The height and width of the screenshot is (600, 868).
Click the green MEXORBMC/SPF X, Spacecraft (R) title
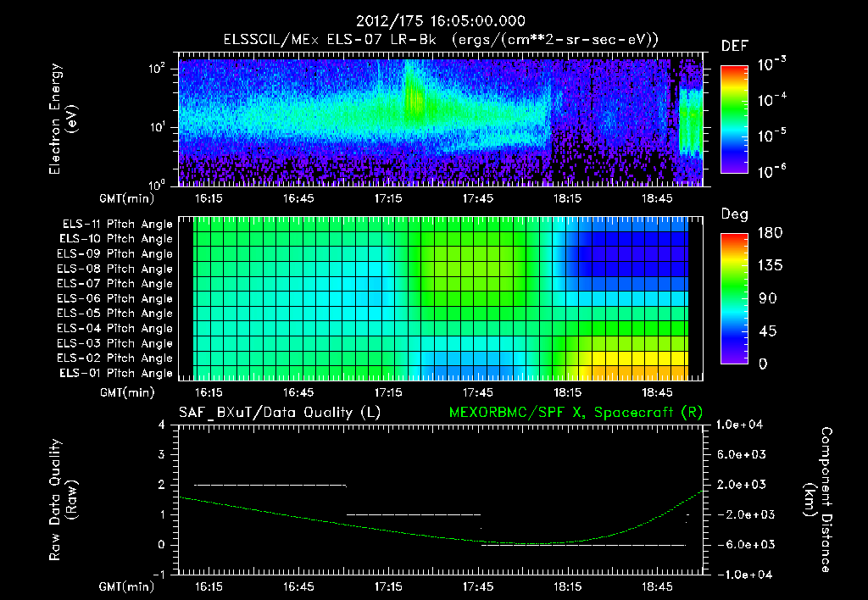point(576,413)
